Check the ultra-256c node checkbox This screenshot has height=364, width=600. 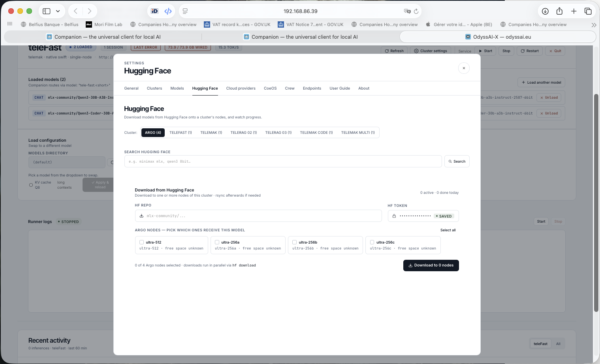(372, 242)
